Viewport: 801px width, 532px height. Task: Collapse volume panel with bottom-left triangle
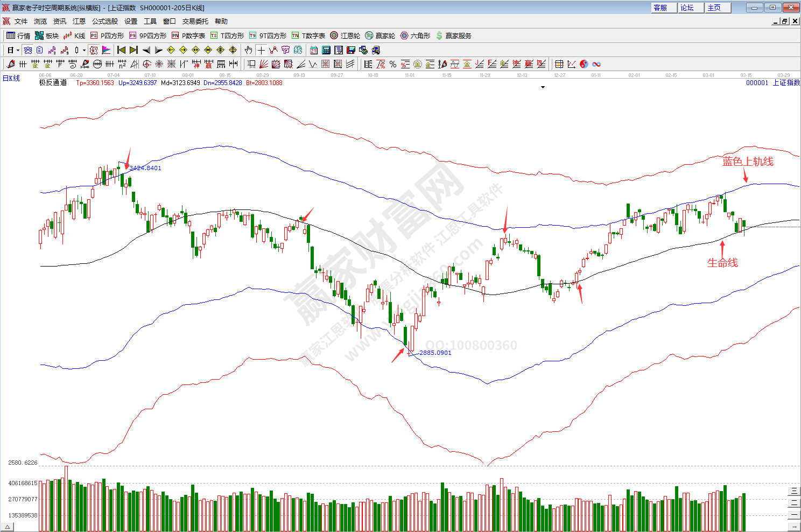click(x=8, y=526)
